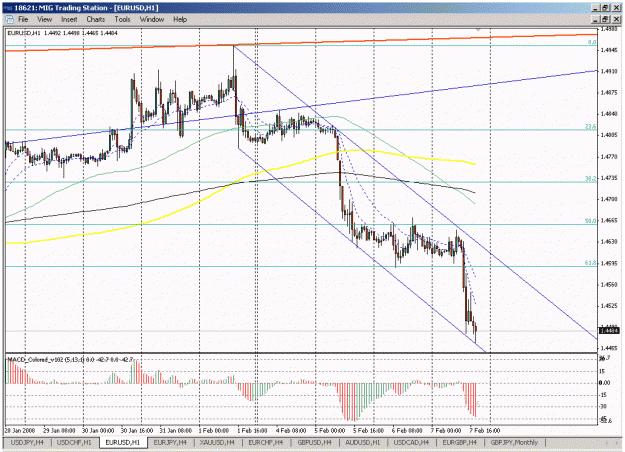Click the 1.4560 price axis label
625x452 pixels.
609,284
